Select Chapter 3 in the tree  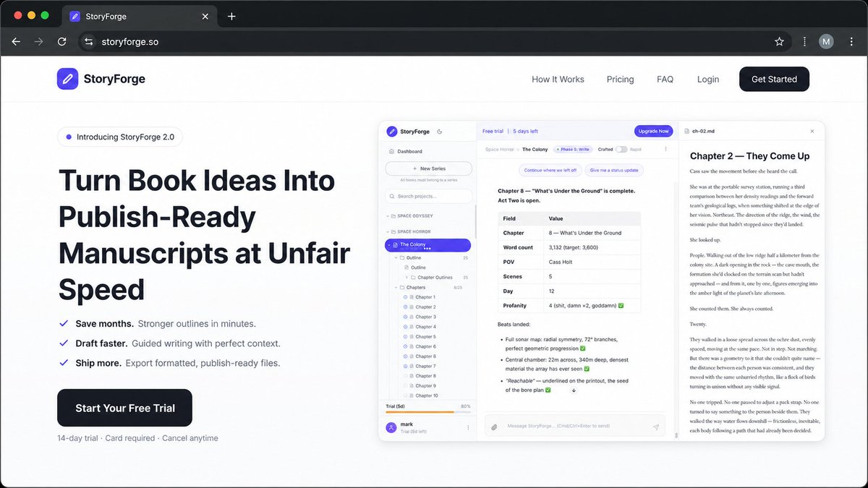pos(427,317)
